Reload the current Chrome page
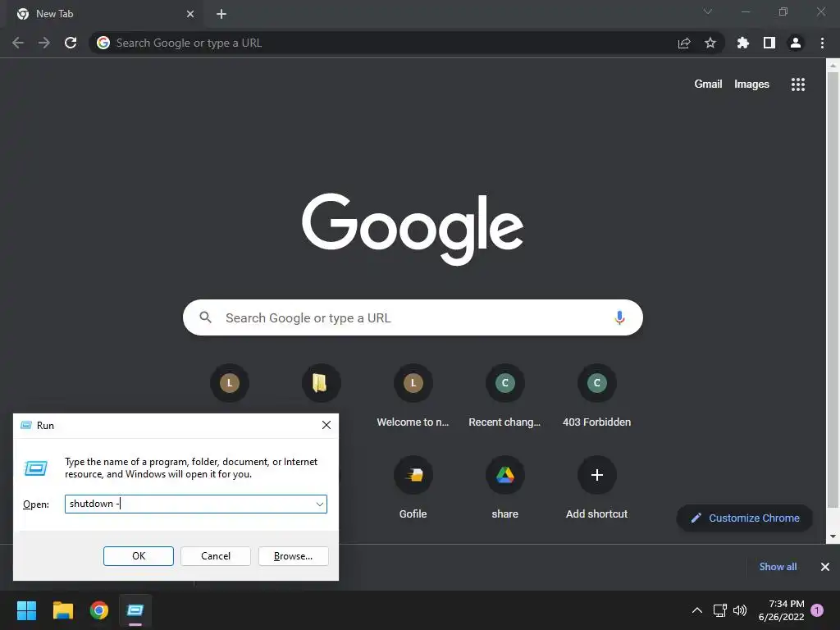Viewport: 840px width, 630px height. point(71,43)
